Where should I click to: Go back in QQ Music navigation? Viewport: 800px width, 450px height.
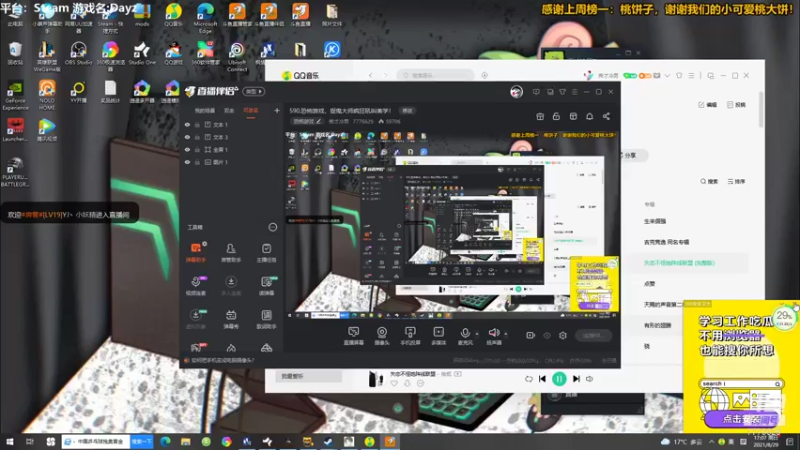point(370,76)
